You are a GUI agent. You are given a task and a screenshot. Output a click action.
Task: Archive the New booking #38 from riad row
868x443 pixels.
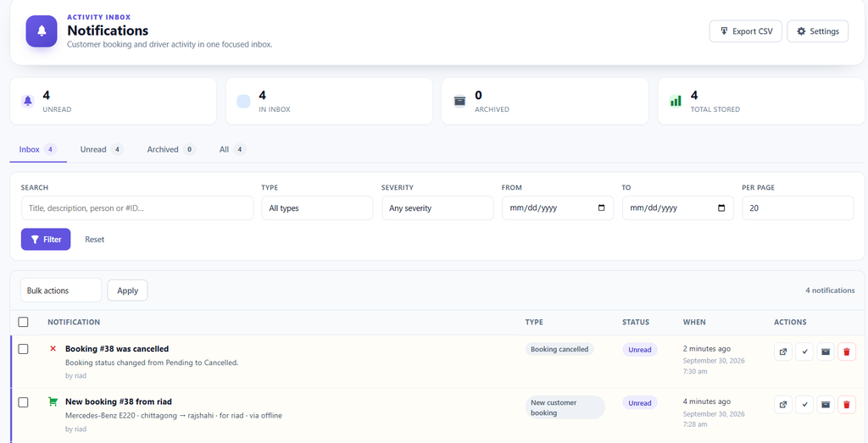(x=826, y=404)
